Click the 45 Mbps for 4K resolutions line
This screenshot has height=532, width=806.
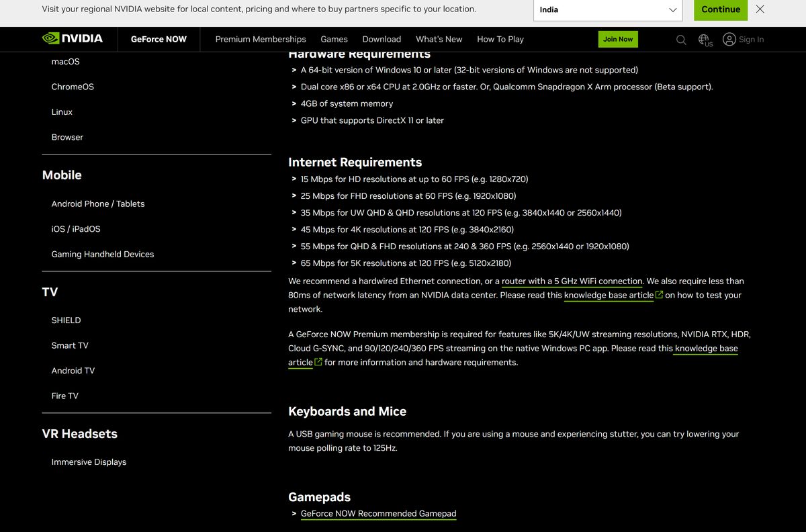pyautogui.click(x=408, y=230)
